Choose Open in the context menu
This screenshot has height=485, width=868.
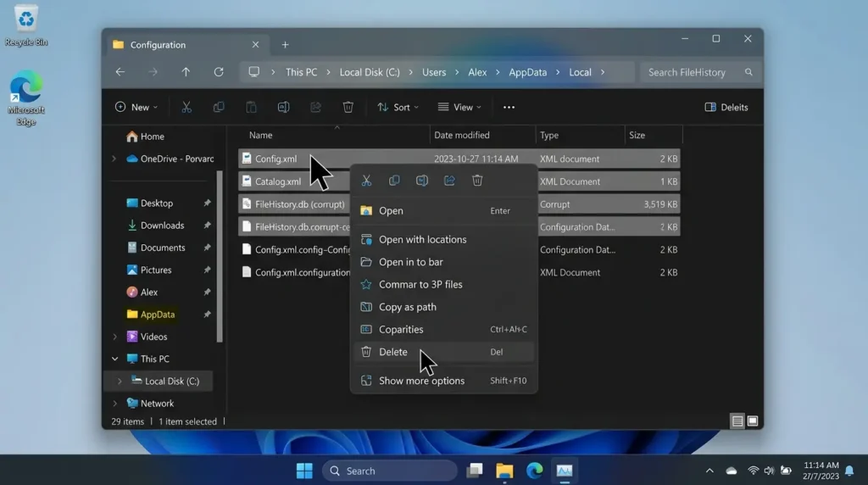(443, 210)
